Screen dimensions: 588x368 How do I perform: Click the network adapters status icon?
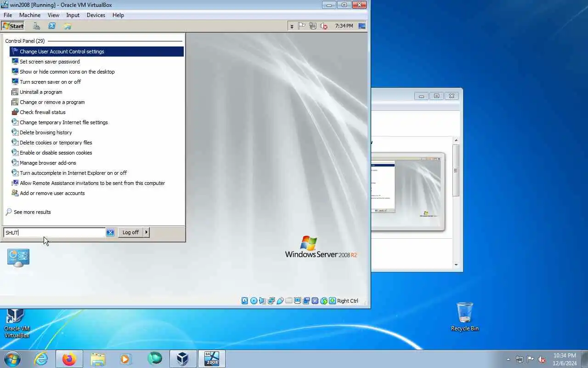(271, 301)
